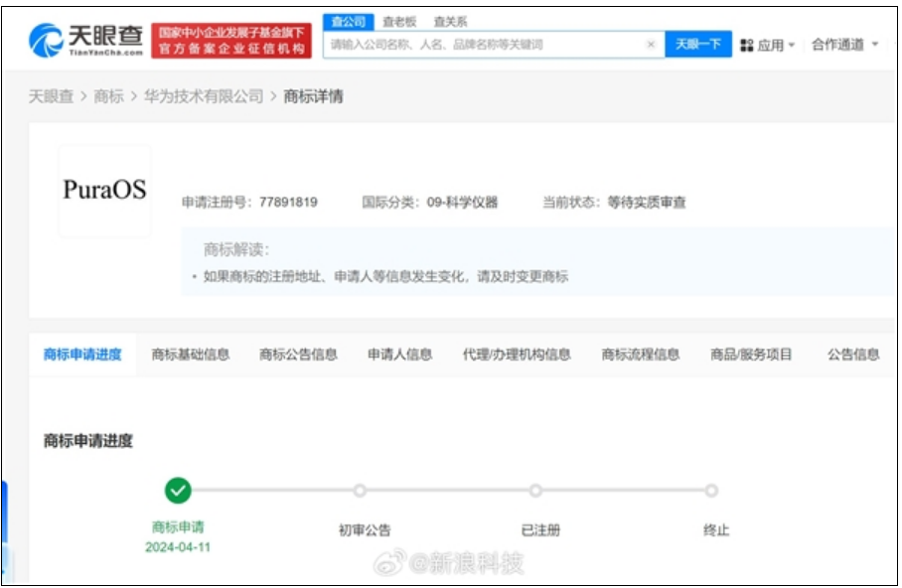The height and width of the screenshot is (588, 902).
Task: Open the 合作通道 dropdown menu
Action: click(x=844, y=45)
